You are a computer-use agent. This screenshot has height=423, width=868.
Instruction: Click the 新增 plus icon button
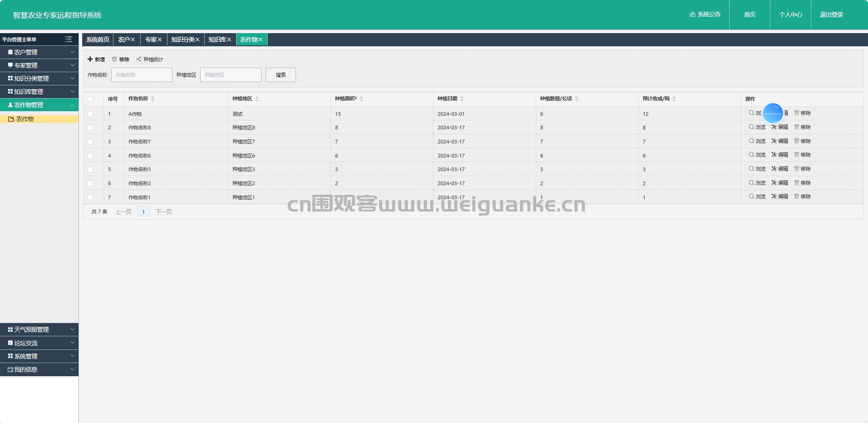(96, 59)
